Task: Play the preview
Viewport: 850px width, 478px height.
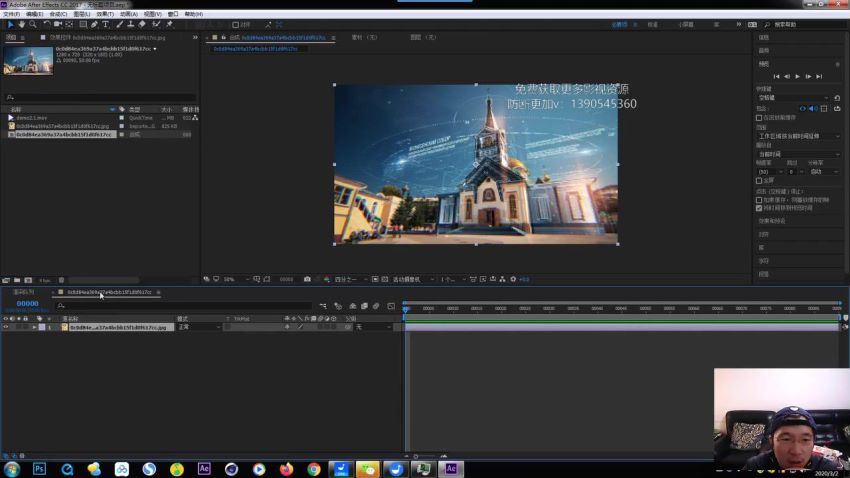Action: (x=797, y=76)
